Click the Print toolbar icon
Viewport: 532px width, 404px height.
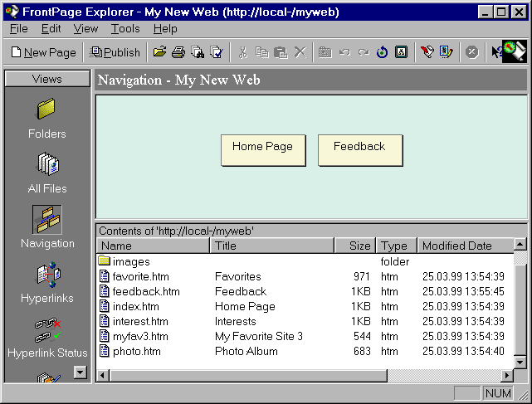(178, 52)
